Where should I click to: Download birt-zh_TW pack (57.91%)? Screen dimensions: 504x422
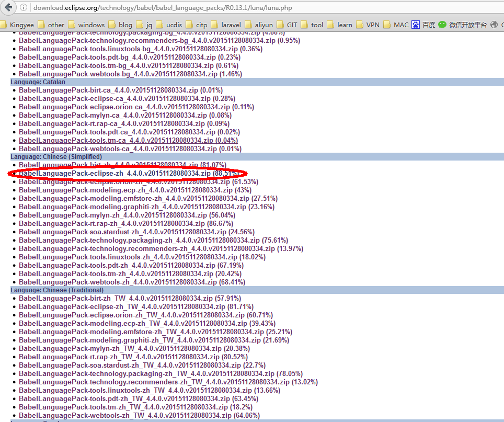tap(130, 298)
